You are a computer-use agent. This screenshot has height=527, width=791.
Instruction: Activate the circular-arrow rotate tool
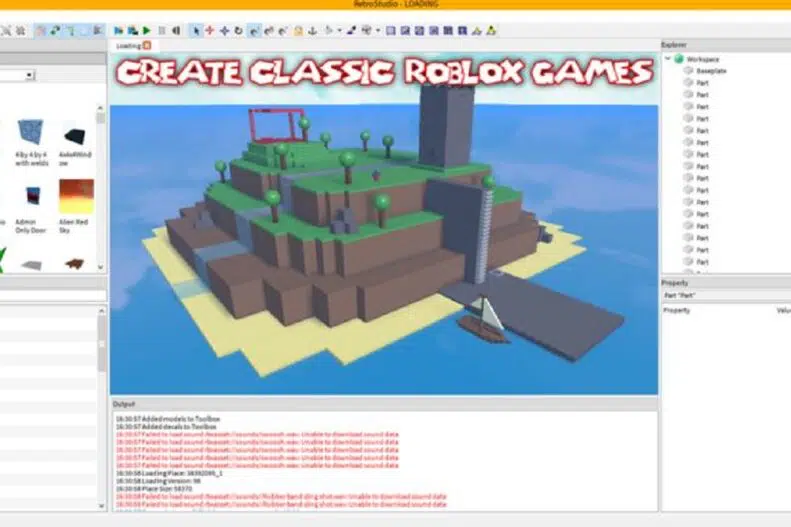[239, 31]
